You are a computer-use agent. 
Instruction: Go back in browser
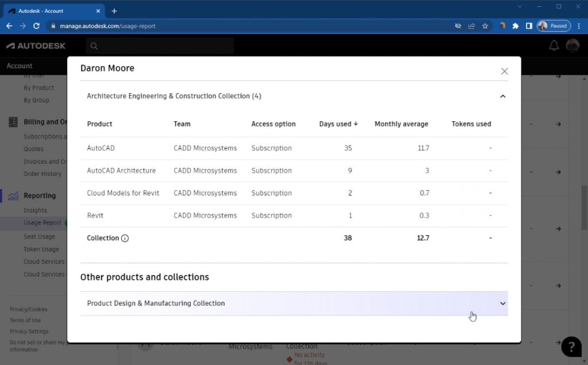pos(9,26)
